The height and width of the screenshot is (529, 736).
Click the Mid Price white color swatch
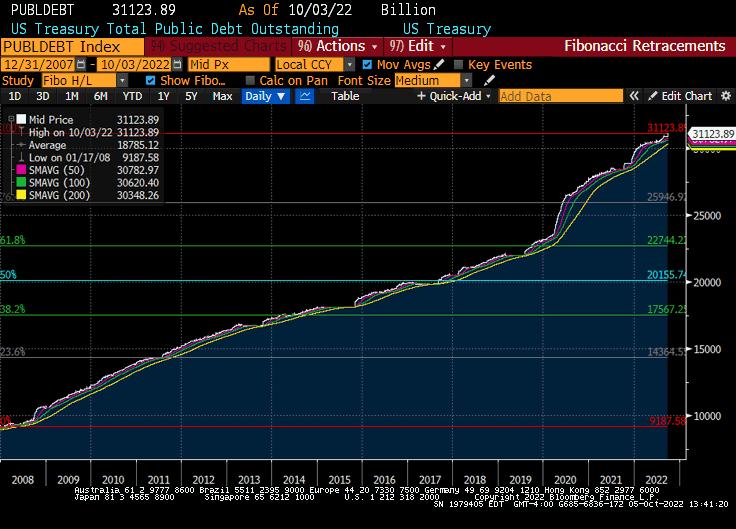click(21, 119)
